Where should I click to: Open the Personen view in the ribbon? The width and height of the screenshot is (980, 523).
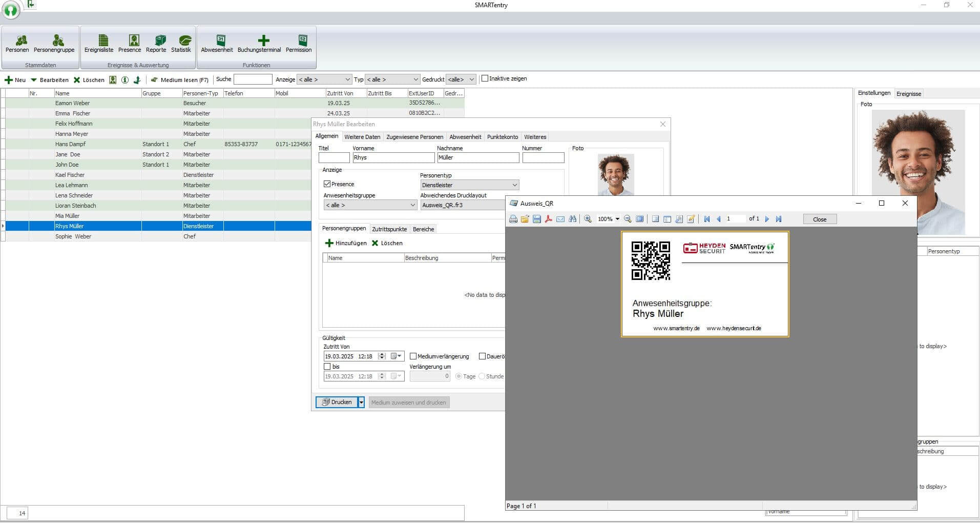coord(17,43)
